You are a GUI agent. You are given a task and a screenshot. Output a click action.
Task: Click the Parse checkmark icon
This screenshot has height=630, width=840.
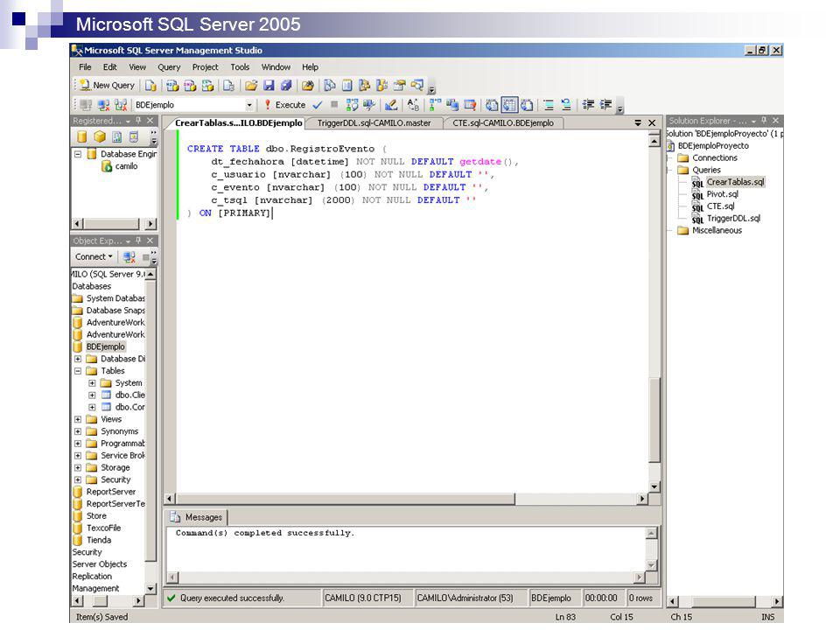click(317, 105)
